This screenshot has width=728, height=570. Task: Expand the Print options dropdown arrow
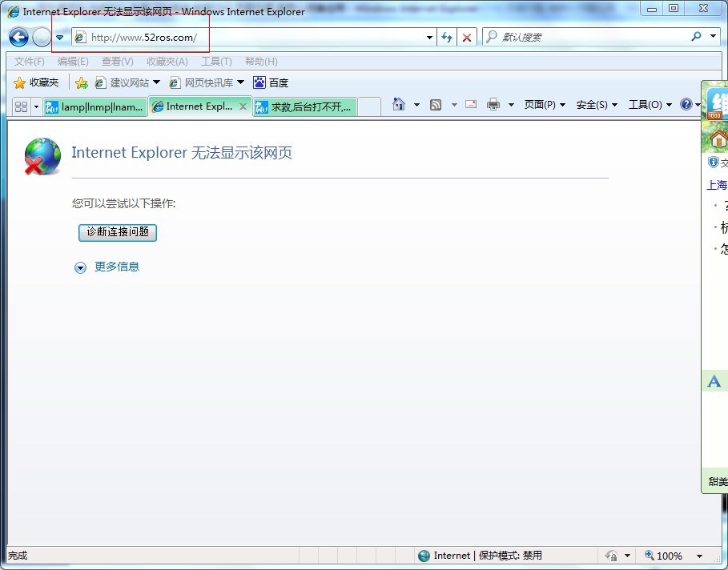click(511, 105)
